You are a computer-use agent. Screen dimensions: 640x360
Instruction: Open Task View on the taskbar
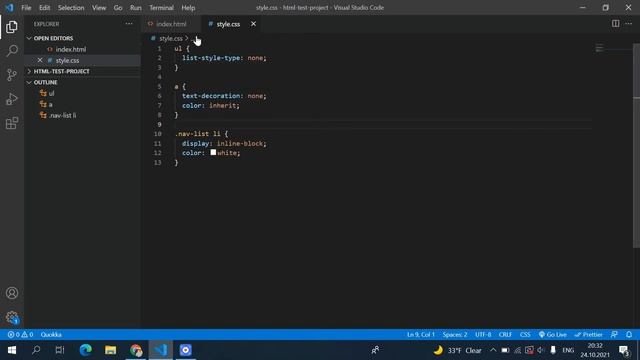60,350
